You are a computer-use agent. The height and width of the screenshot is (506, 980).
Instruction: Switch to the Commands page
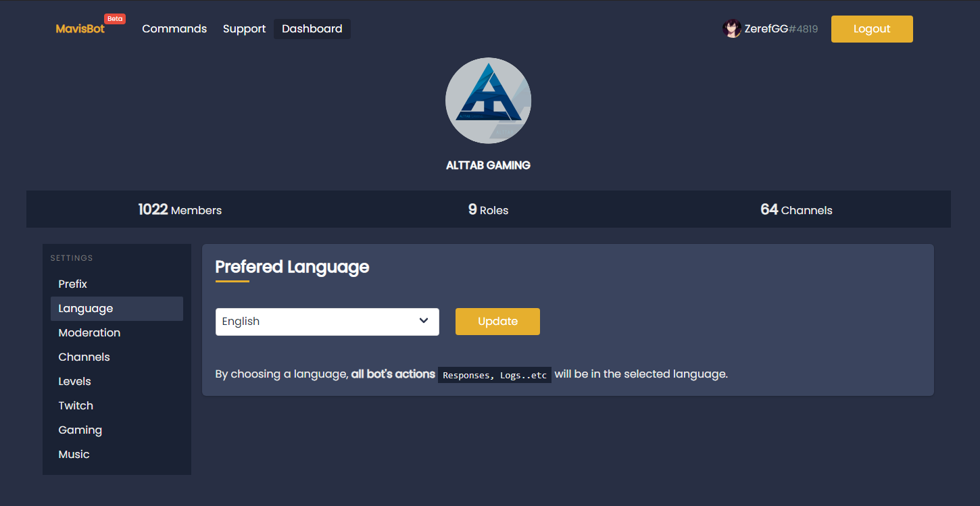(174, 28)
